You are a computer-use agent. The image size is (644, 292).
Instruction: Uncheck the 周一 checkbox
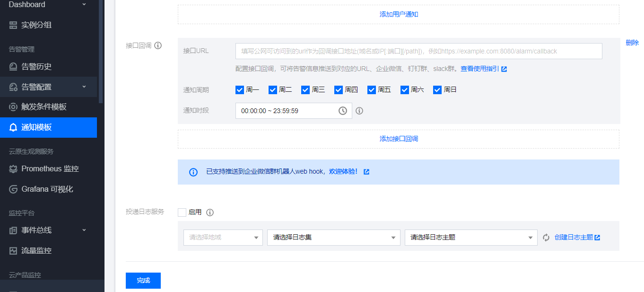[x=240, y=90]
